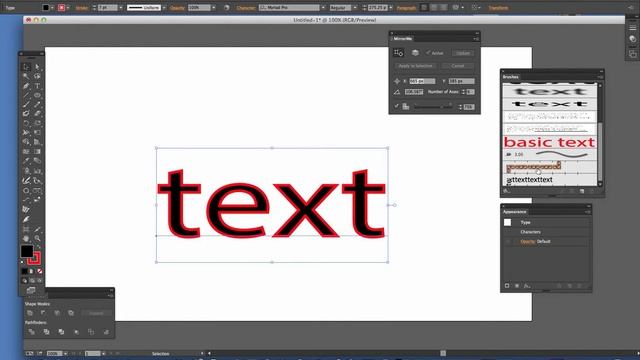640x360 pixels.
Task: Open the Uniform stroke profile dropdown
Action: click(x=164, y=8)
